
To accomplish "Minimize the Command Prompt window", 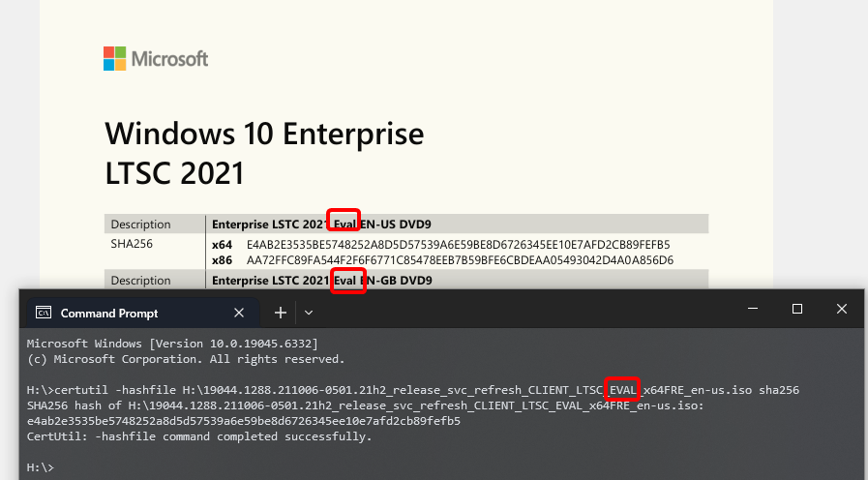I will click(x=753, y=309).
